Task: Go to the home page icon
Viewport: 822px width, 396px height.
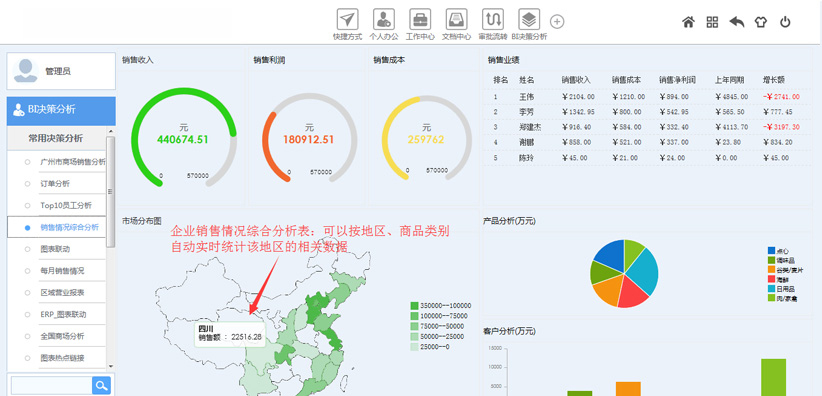Action: [688, 22]
